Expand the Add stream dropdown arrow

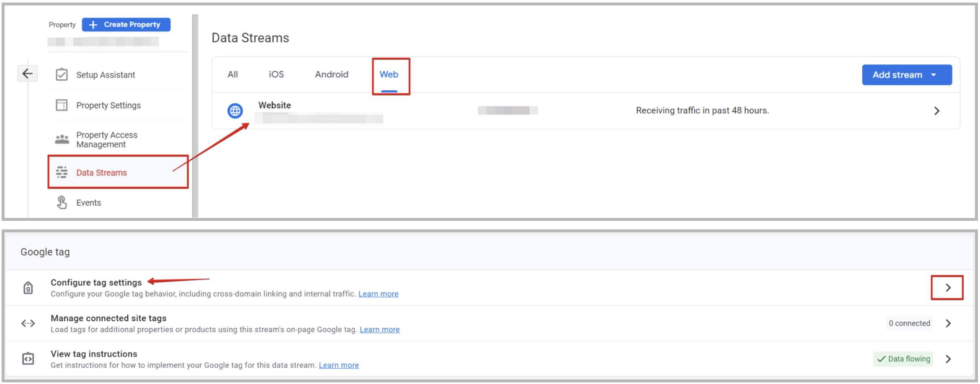(x=934, y=75)
